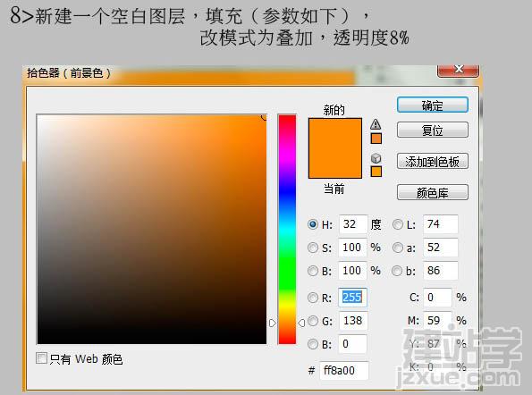Select the S saturation radio button
This screenshot has height=395, width=532.
(x=312, y=248)
